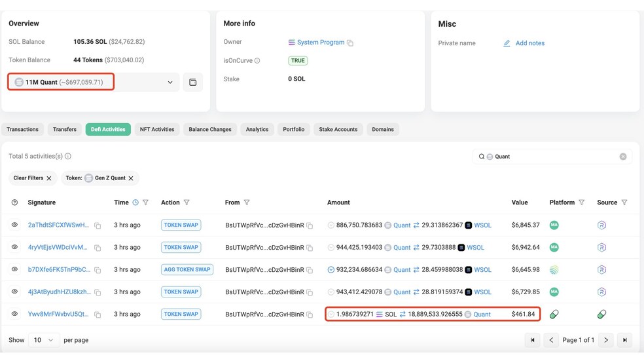Open the Platform column filter
This screenshot has height=363, width=644.
click(582, 202)
